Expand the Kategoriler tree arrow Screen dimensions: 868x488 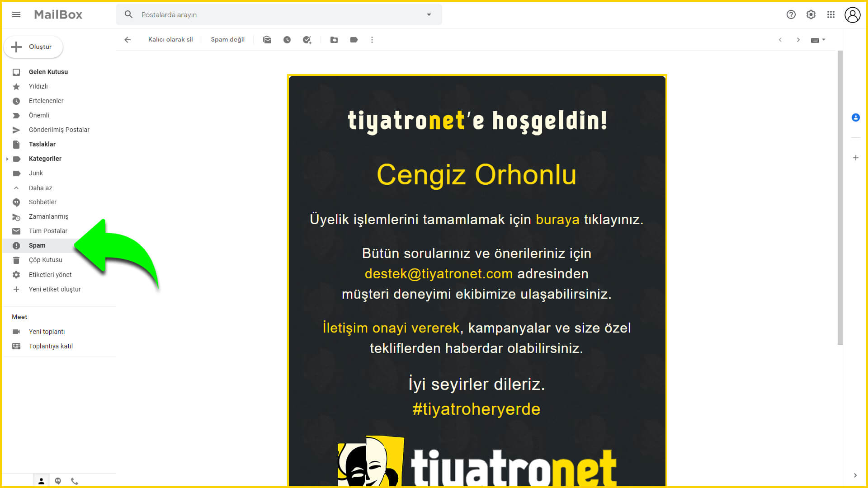coord(7,159)
